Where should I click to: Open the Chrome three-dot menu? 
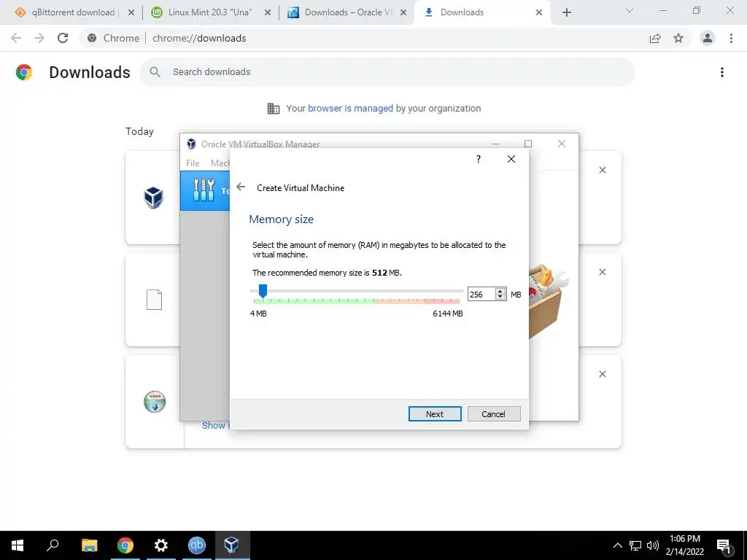click(731, 38)
